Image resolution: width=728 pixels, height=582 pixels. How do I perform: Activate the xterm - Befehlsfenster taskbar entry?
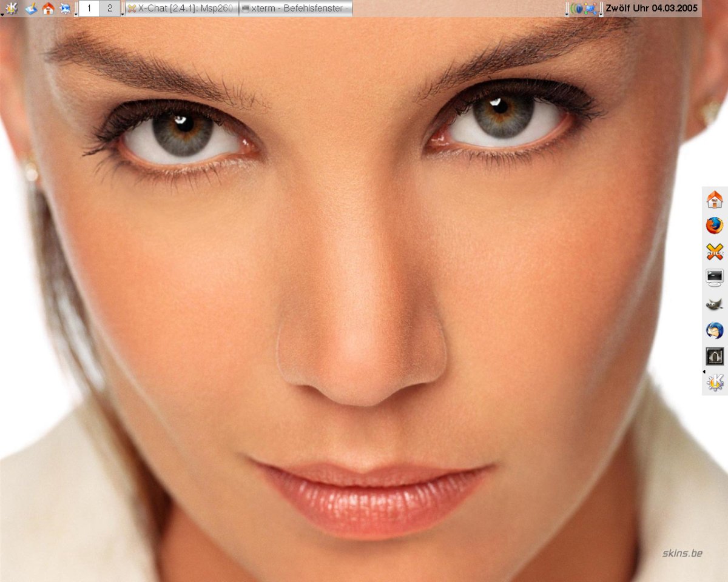click(295, 8)
